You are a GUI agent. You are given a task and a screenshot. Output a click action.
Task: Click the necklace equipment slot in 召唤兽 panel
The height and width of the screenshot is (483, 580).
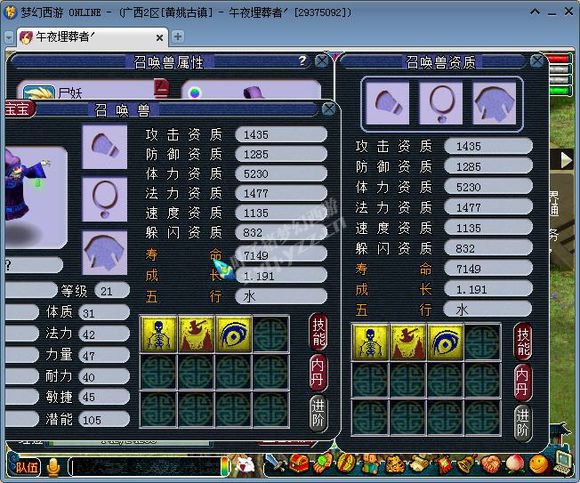click(105, 200)
